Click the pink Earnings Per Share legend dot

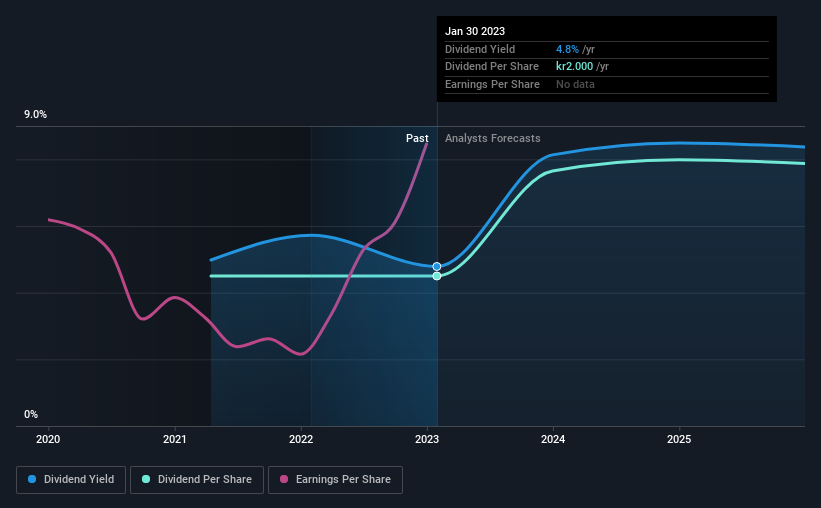(x=284, y=479)
